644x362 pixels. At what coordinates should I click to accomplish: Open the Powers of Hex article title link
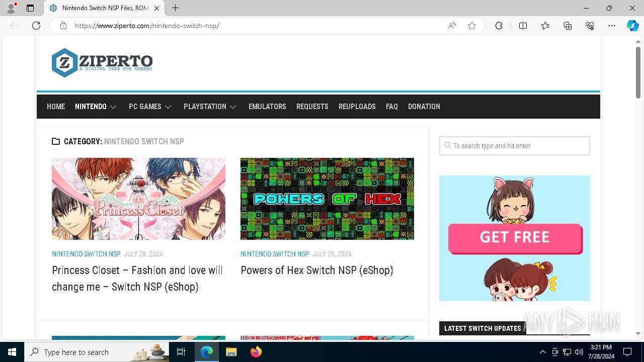pyautogui.click(x=317, y=270)
